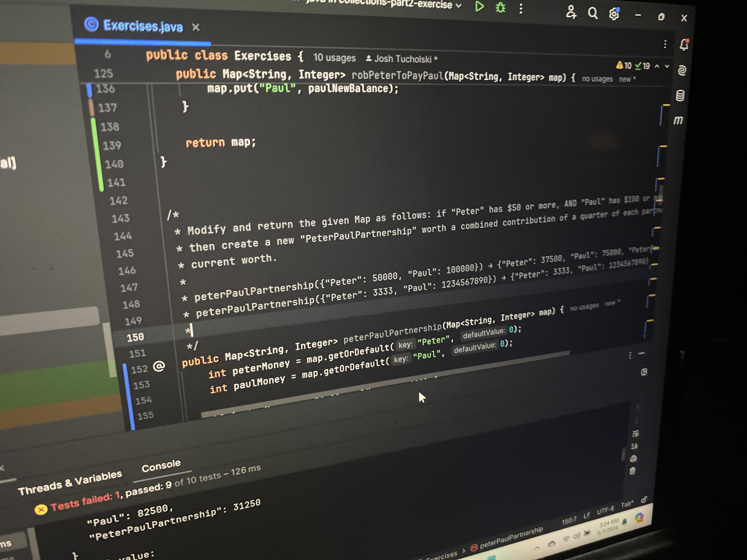
Task: Open Notifications bell in right sidebar
Action: [684, 45]
